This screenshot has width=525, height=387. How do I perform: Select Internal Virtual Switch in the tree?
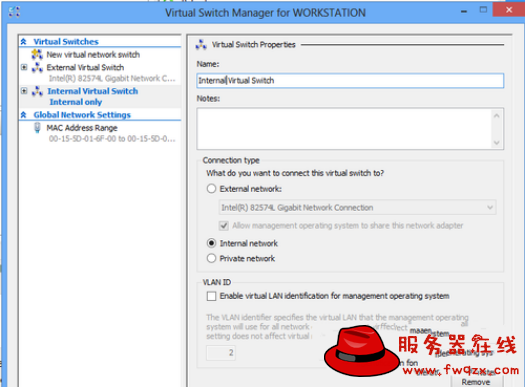92,91
